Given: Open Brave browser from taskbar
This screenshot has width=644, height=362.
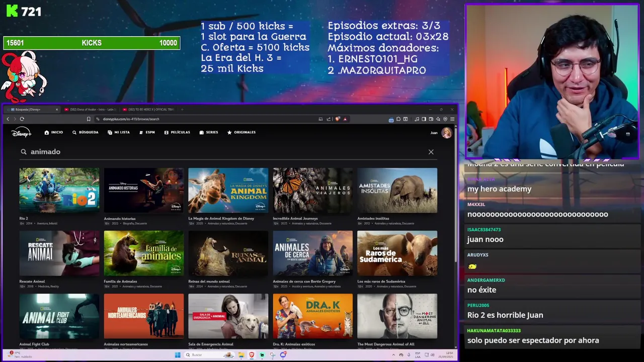Looking at the screenshot, I should 252,355.
